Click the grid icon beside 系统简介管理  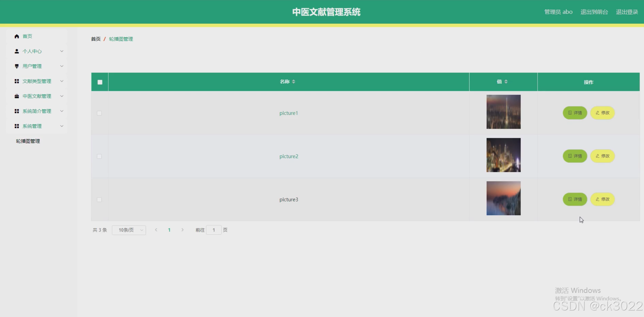(x=17, y=111)
